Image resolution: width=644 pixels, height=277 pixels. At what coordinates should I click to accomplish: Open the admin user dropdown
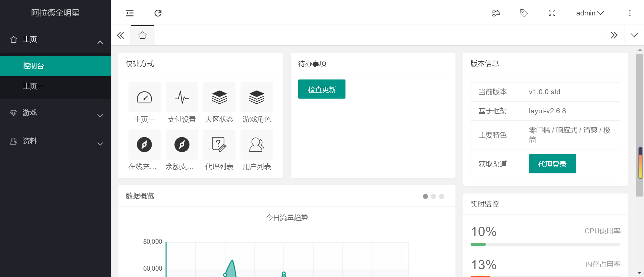(x=590, y=13)
